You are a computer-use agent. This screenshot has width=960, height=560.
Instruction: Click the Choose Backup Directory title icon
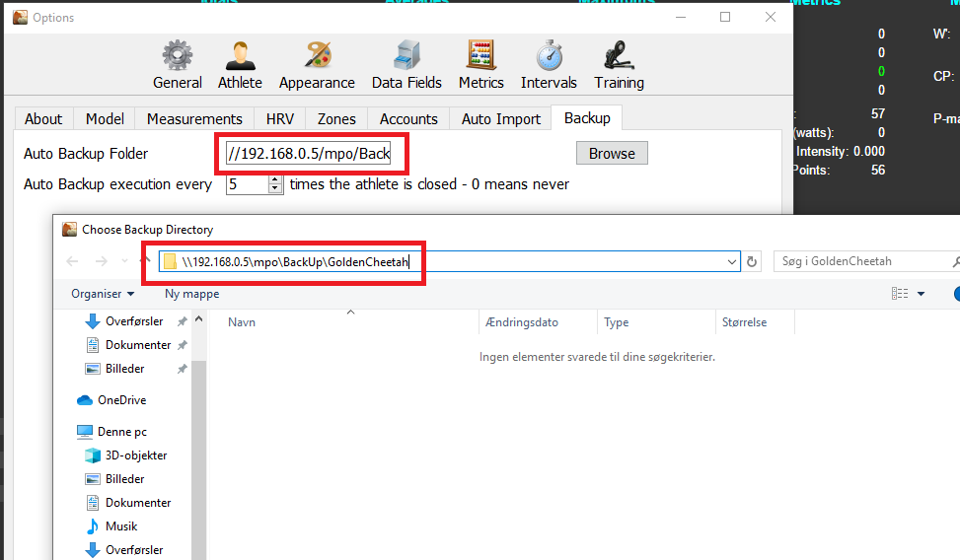[x=70, y=230]
